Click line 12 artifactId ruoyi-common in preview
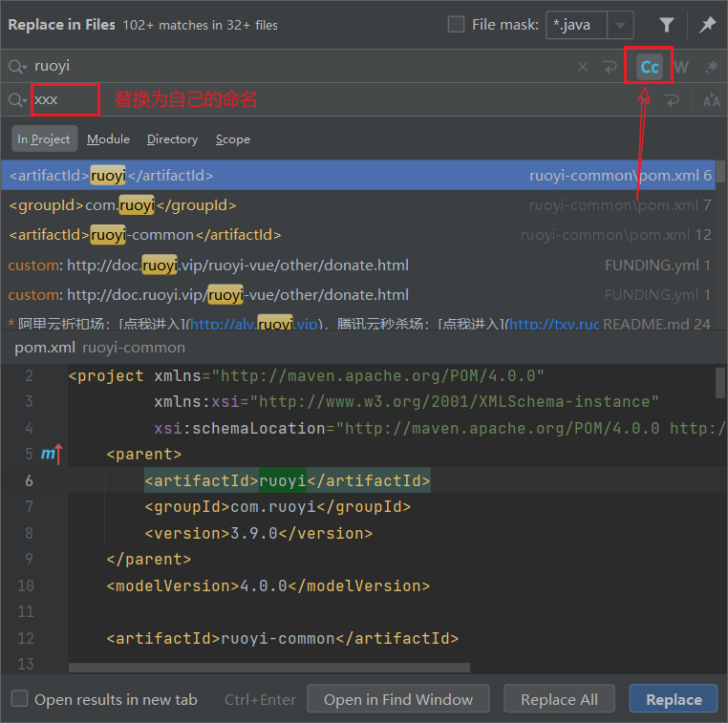 coord(282,639)
